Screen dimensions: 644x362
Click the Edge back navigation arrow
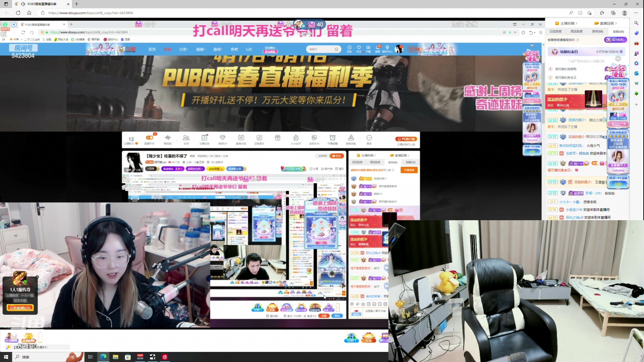tap(7, 13)
